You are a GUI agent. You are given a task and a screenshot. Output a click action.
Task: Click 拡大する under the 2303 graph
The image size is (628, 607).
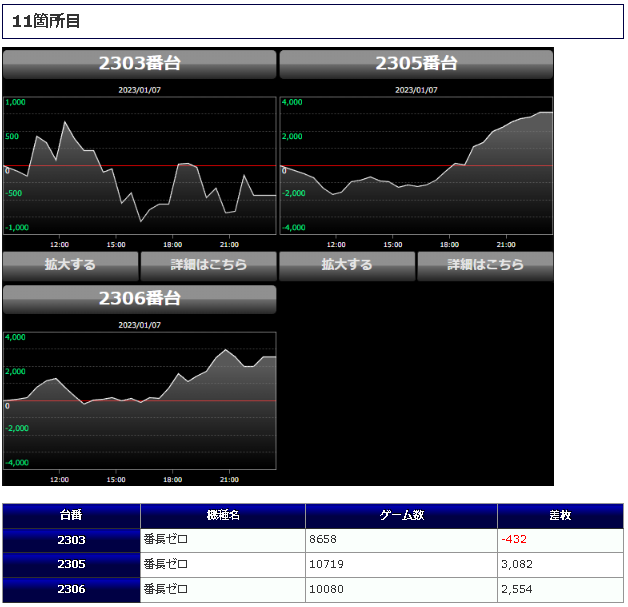pos(70,265)
